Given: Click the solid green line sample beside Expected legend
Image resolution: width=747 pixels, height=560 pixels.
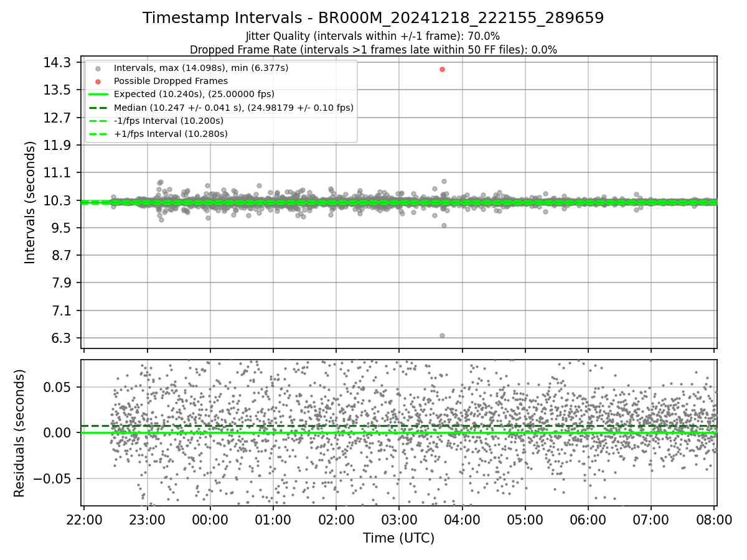Looking at the screenshot, I should (x=98, y=94).
